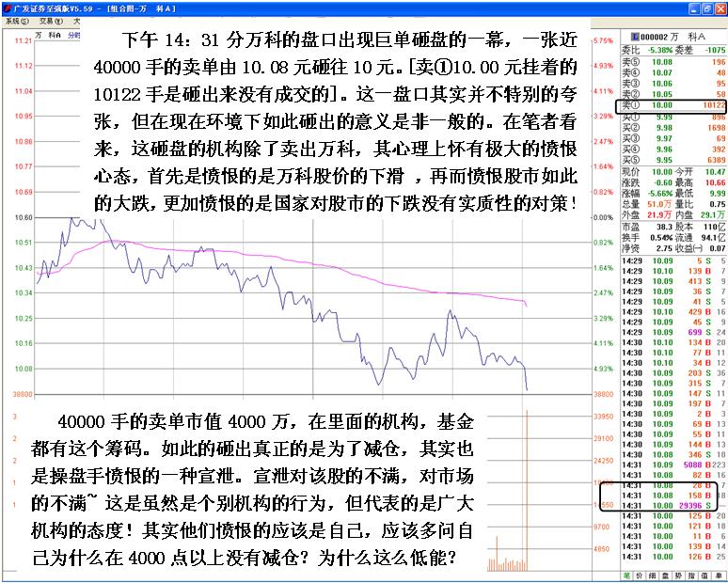Image resolution: width=728 pixels, height=583 pixels.
Task: Click the 内盘 29.1万 value
Action: 713,214
